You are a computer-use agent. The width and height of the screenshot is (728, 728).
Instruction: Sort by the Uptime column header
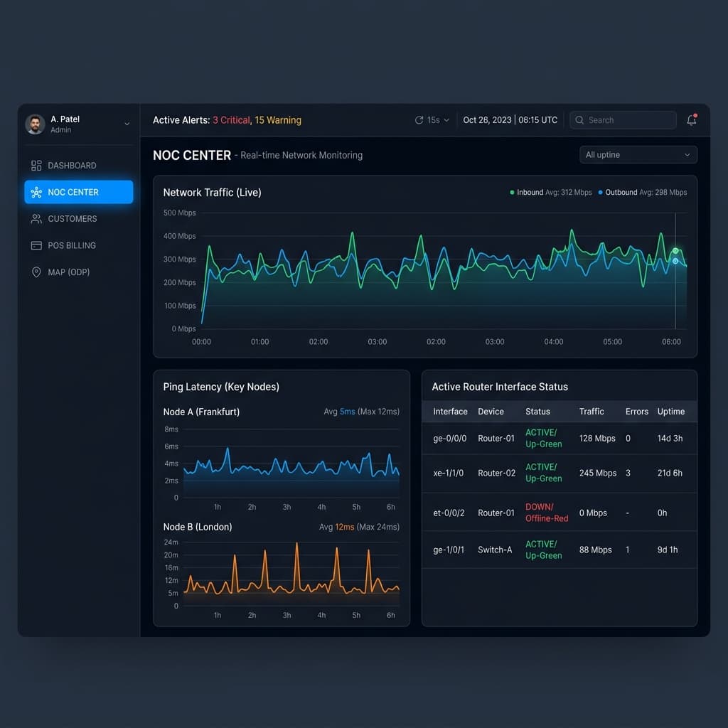pyautogui.click(x=671, y=412)
